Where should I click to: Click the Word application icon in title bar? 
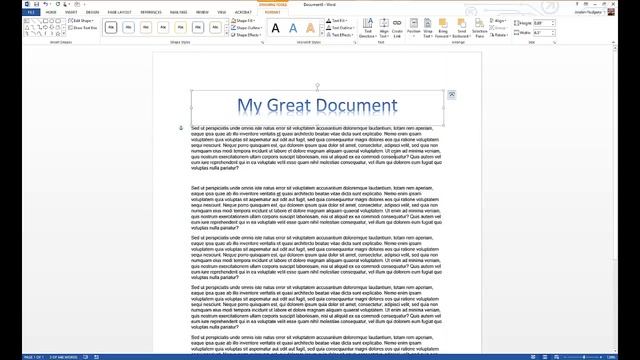[x=27, y=4]
